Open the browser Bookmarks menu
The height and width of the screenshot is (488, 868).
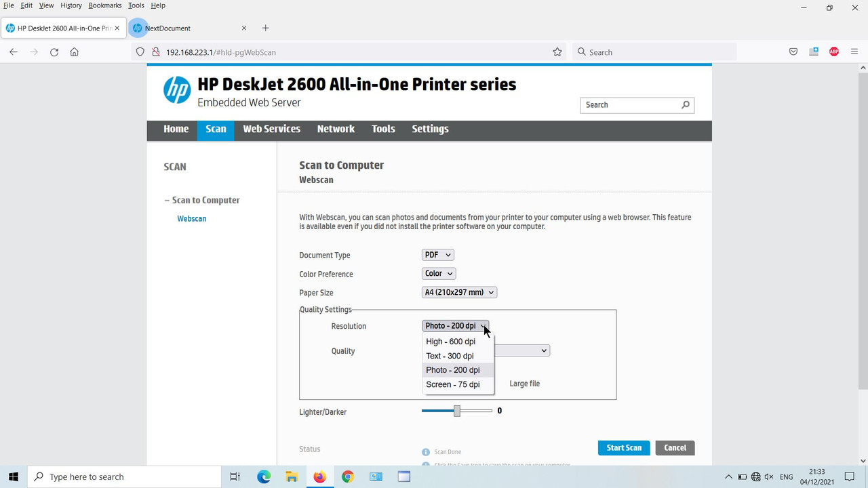click(105, 5)
